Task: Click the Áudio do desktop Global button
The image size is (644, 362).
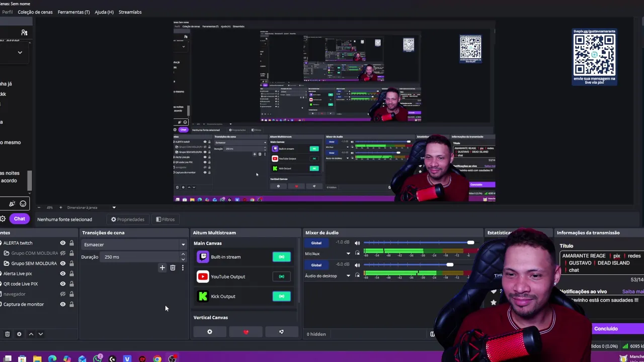Action: pyautogui.click(x=316, y=265)
